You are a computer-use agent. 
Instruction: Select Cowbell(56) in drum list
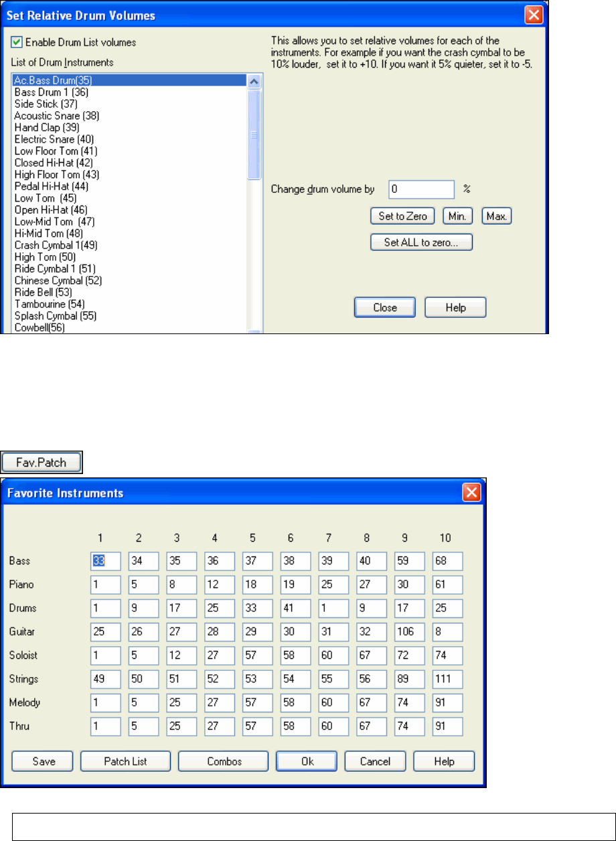pyautogui.click(x=129, y=327)
